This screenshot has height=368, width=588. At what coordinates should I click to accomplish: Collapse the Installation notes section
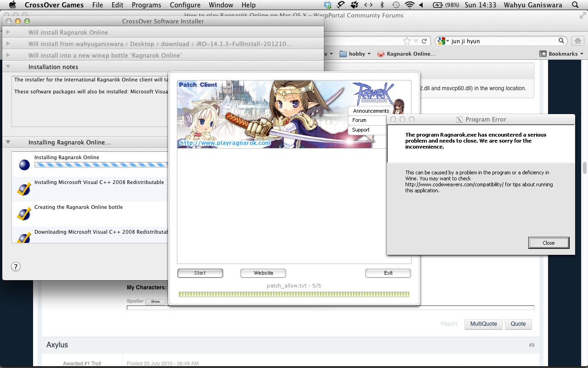pos(8,67)
